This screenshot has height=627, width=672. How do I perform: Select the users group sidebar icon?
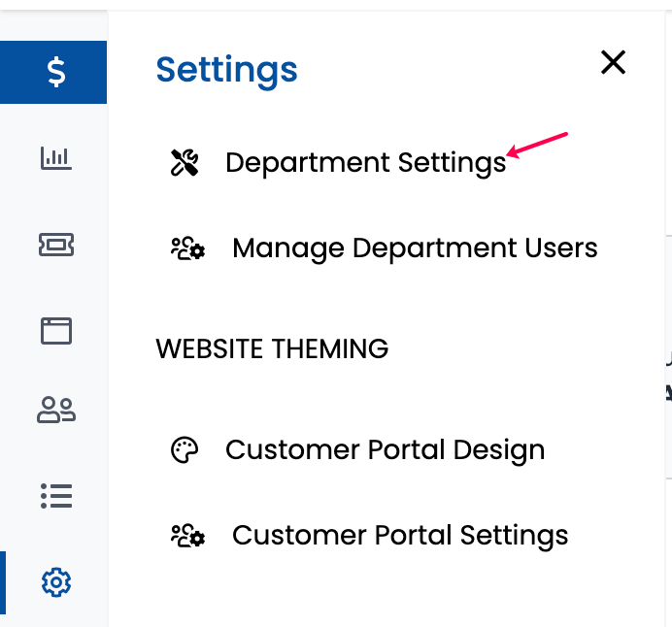pyautogui.click(x=56, y=410)
